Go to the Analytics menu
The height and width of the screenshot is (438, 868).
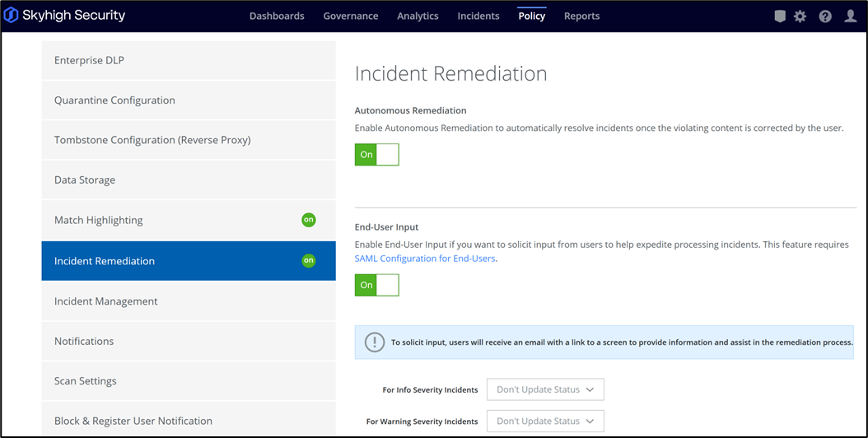pos(418,16)
